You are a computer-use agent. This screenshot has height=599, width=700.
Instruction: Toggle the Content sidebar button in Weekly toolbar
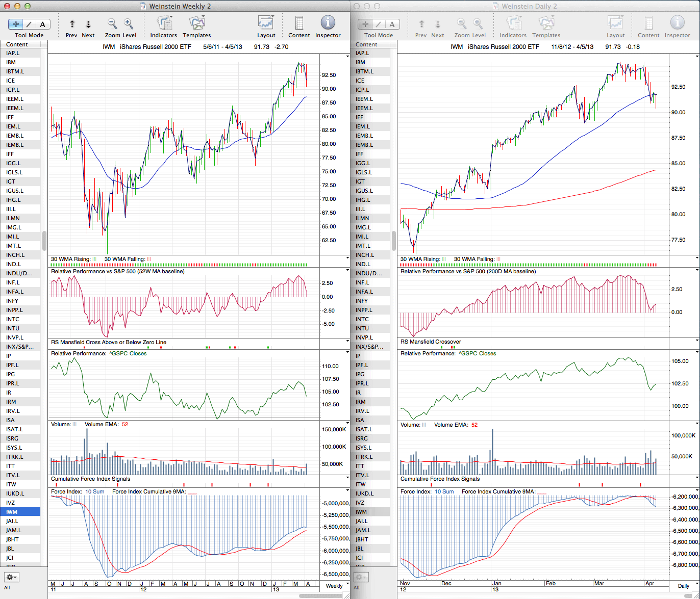coord(299,23)
